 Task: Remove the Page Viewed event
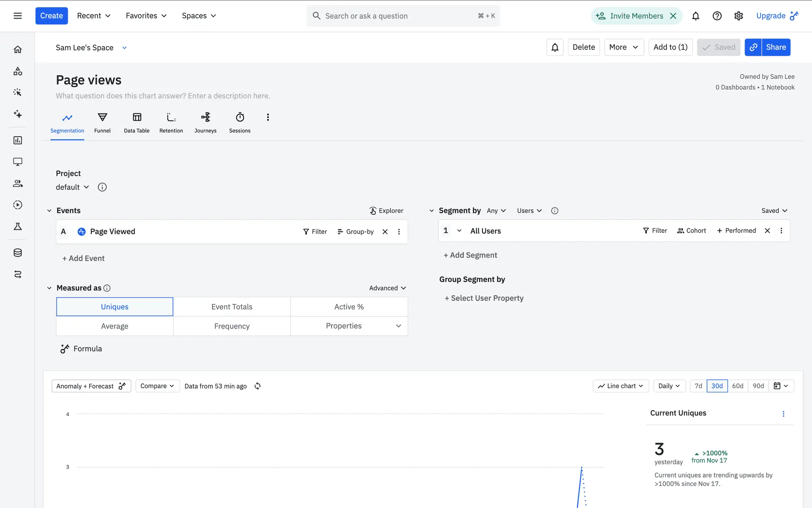(385, 232)
